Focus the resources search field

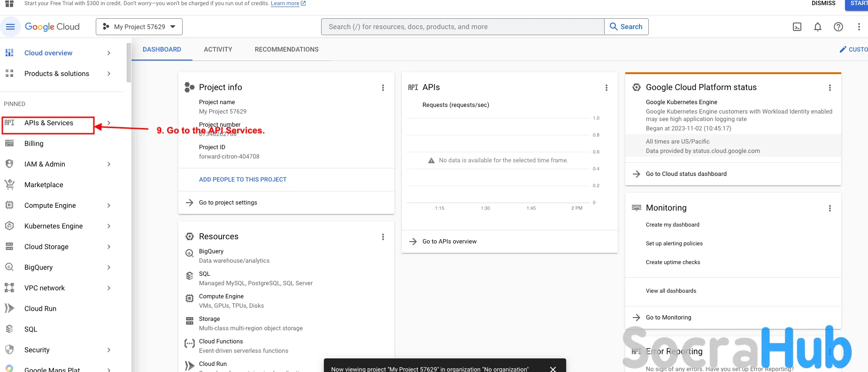point(462,27)
